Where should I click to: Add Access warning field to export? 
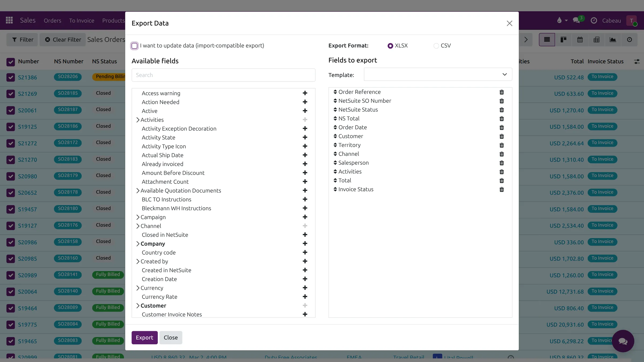(x=305, y=93)
